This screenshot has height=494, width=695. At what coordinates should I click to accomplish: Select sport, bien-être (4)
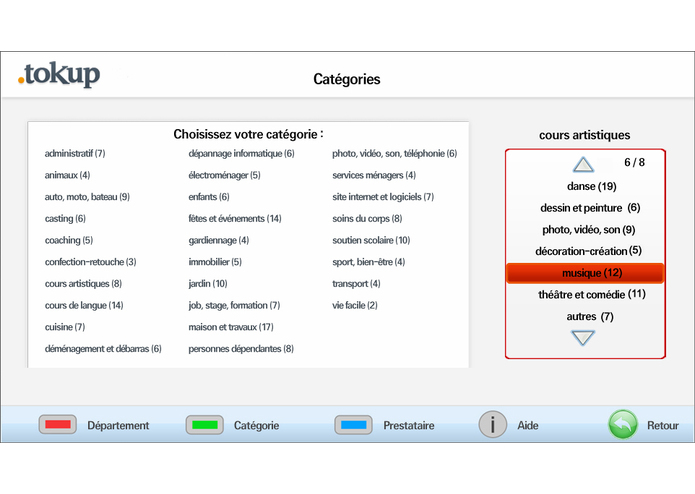[368, 262]
